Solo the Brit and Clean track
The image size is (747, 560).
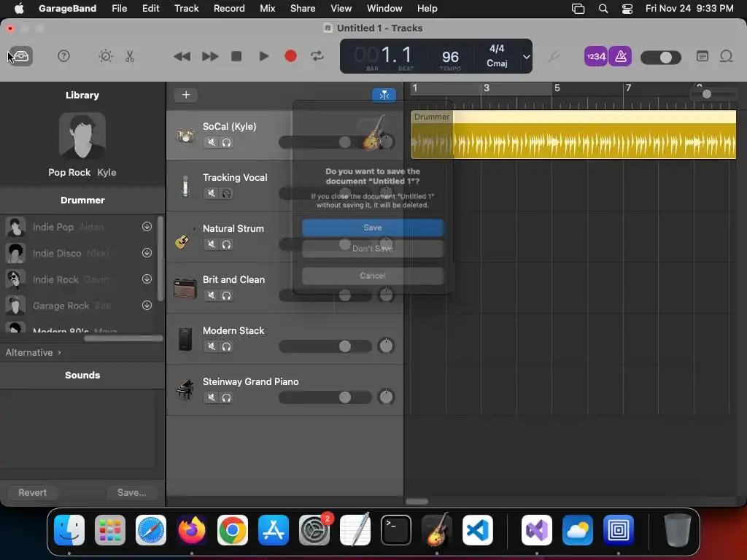226,295
